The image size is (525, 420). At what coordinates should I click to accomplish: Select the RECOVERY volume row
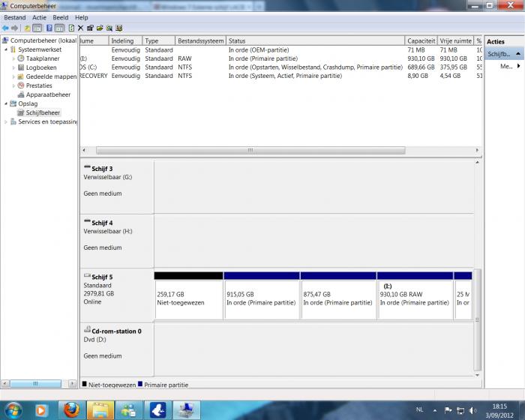pyautogui.click(x=280, y=76)
